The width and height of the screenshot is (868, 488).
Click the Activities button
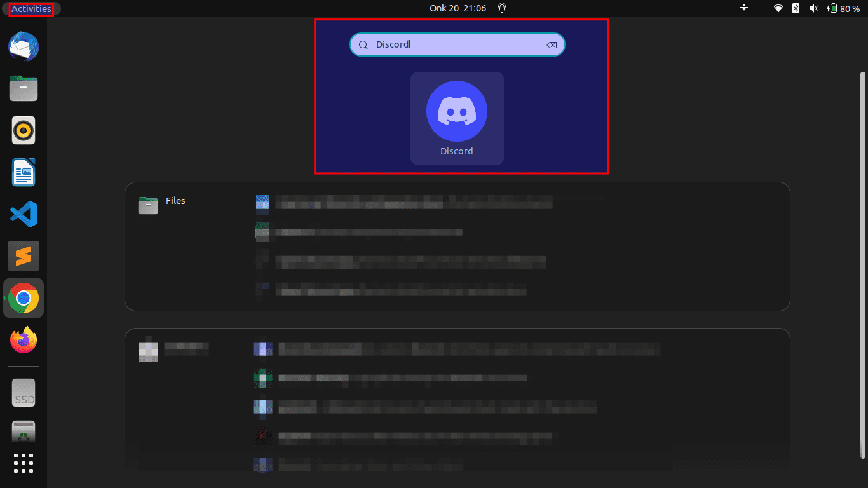tap(31, 9)
